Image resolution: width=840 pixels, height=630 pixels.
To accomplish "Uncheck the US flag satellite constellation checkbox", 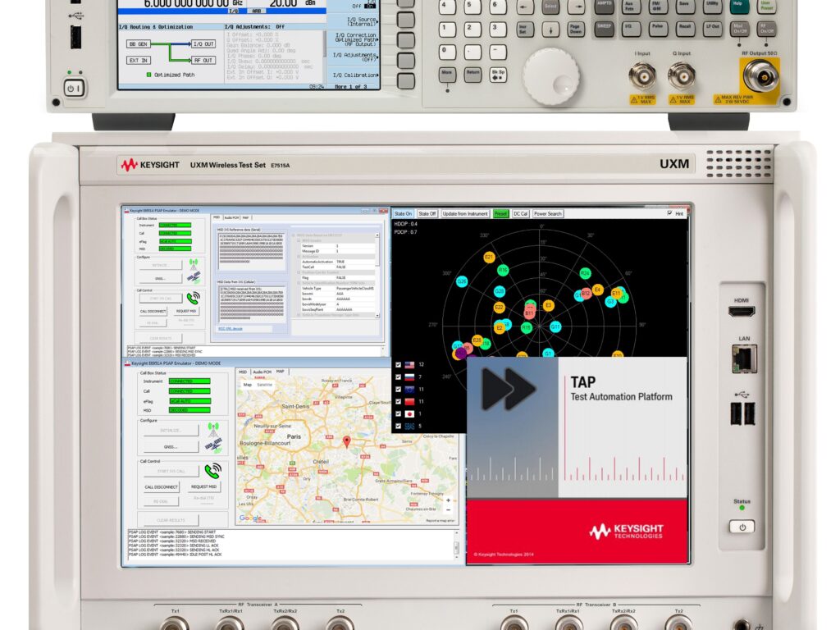I will coord(398,364).
